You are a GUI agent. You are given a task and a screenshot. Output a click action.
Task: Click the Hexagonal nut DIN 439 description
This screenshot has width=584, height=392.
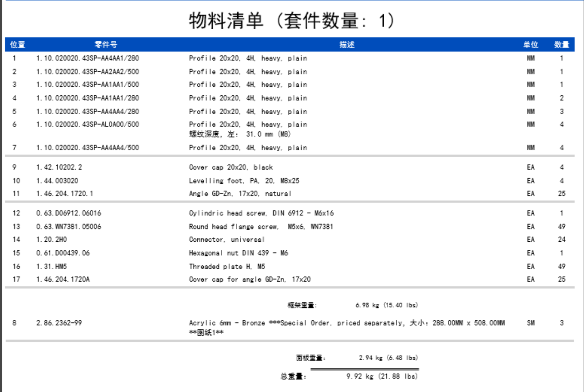pyautogui.click(x=238, y=253)
